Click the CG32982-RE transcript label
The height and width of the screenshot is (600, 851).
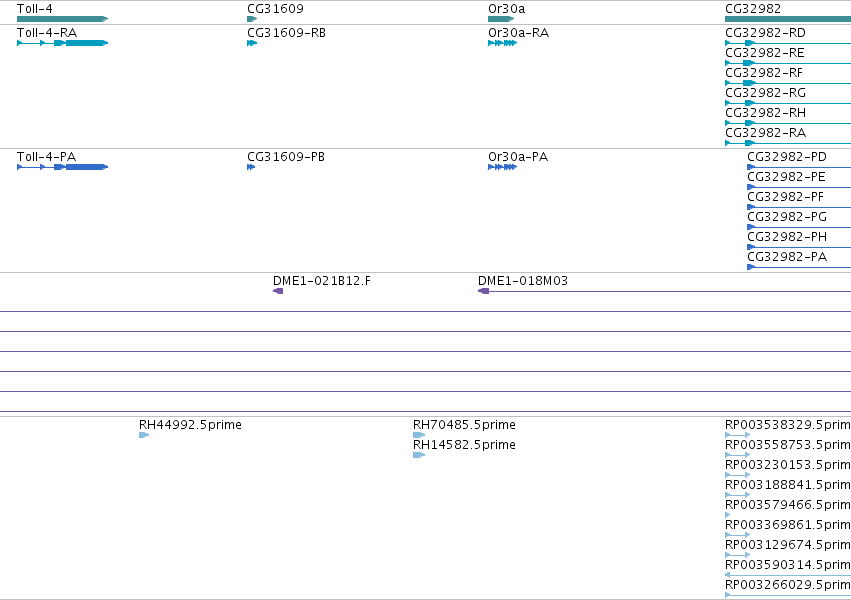[765, 53]
